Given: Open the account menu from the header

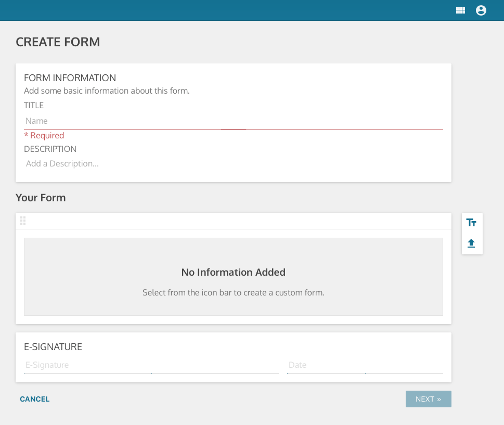Looking at the screenshot, I should (x=481, y=10).
